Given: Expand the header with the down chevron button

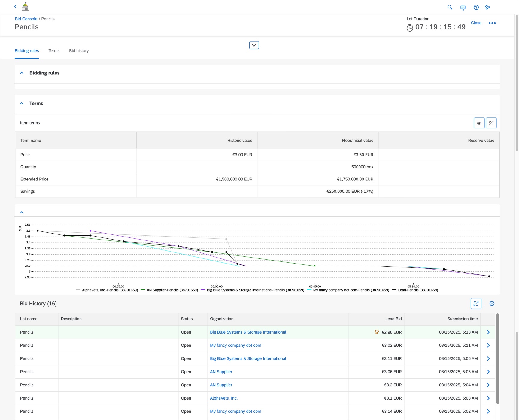Looking at the screenshot, I should [x=254, y=45].
